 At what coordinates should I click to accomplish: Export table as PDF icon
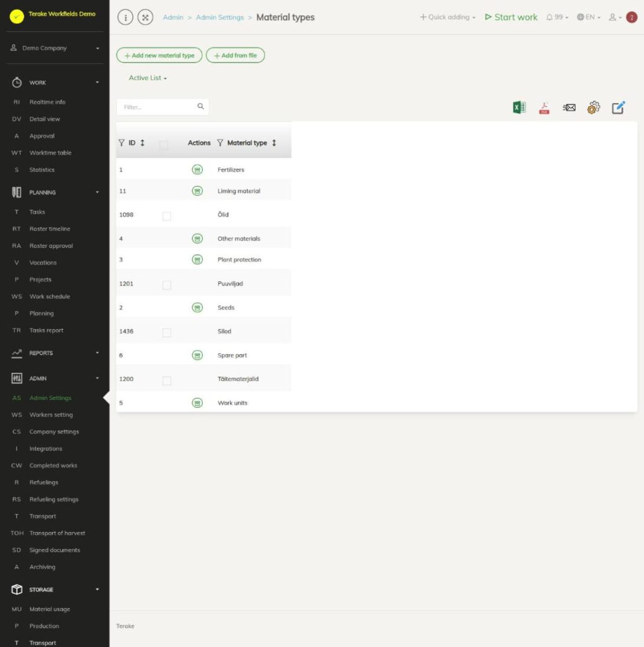tap(544, 108)
